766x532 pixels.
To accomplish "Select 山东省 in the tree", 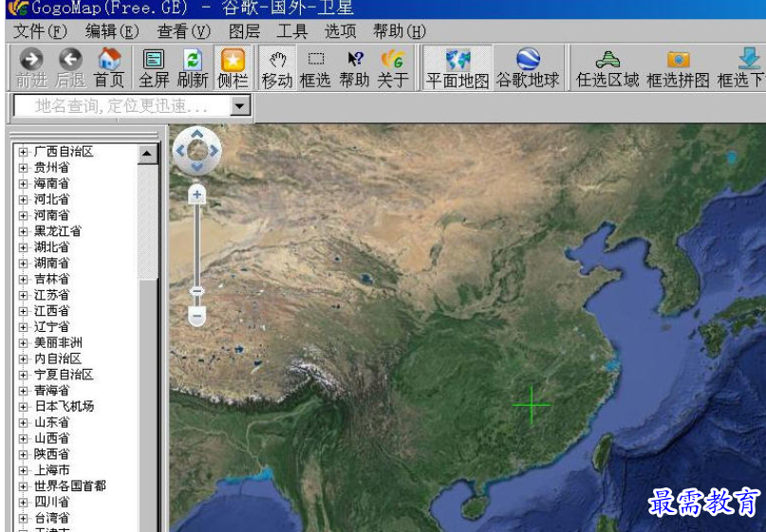I will click(x=51, y=422).
